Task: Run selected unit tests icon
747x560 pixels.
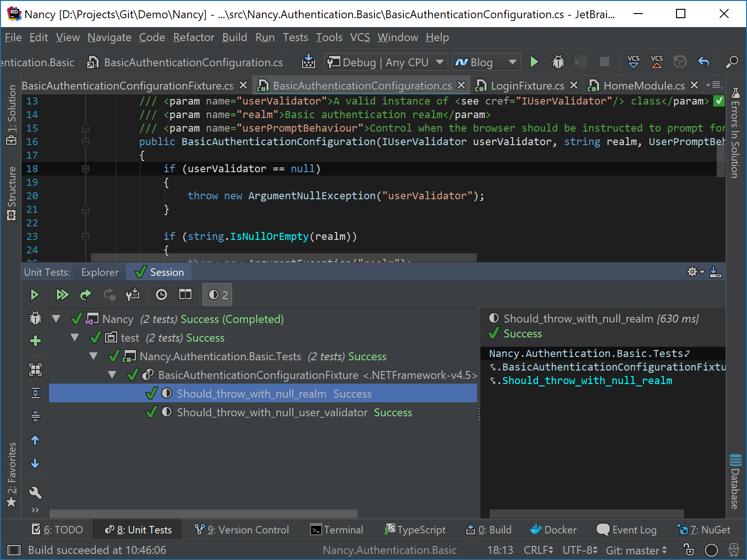Action: [35, 294]
